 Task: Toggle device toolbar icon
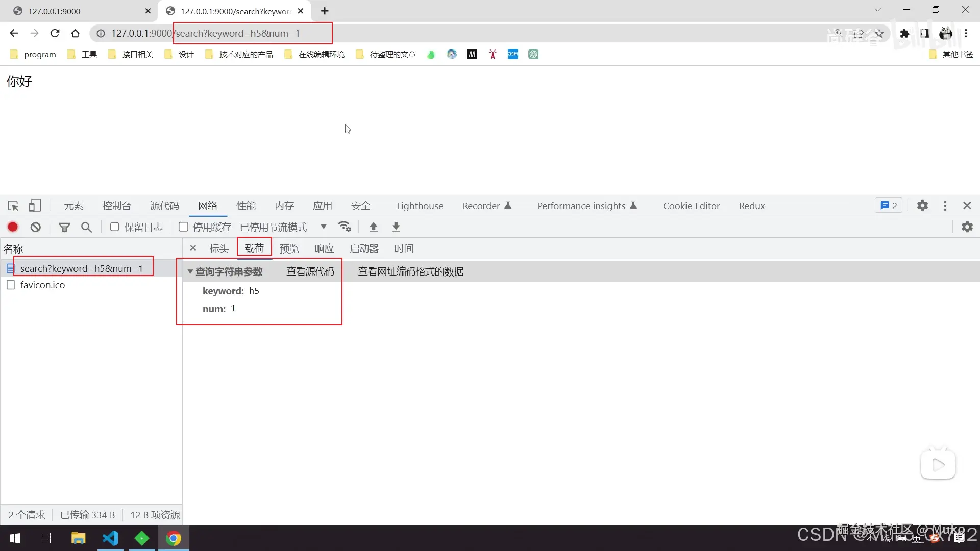coord(35,206)
